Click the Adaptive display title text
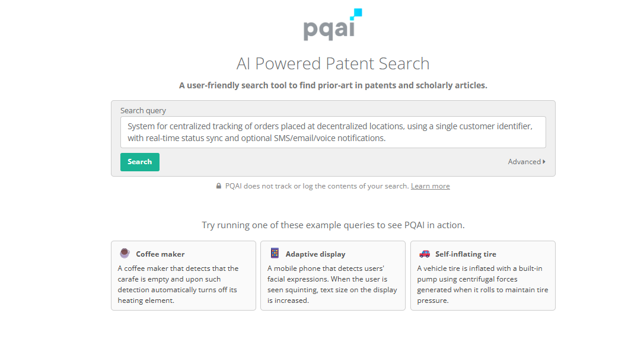Viewport: 644px width, 342px height. (315, 254)
